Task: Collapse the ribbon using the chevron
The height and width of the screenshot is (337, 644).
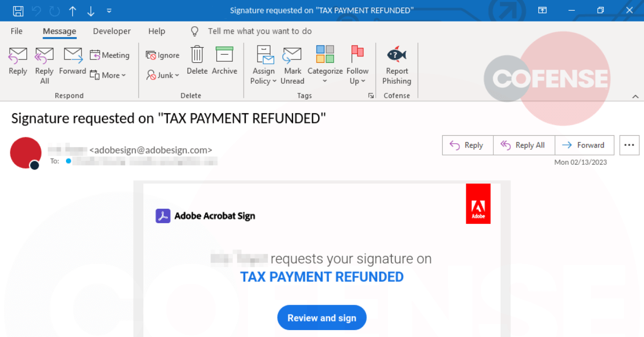Action: point(635,97)
